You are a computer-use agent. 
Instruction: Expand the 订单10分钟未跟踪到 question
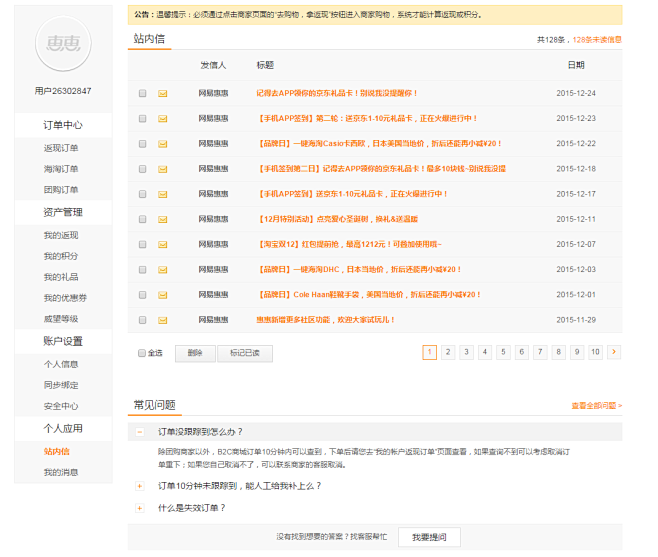tap(140, 486)
